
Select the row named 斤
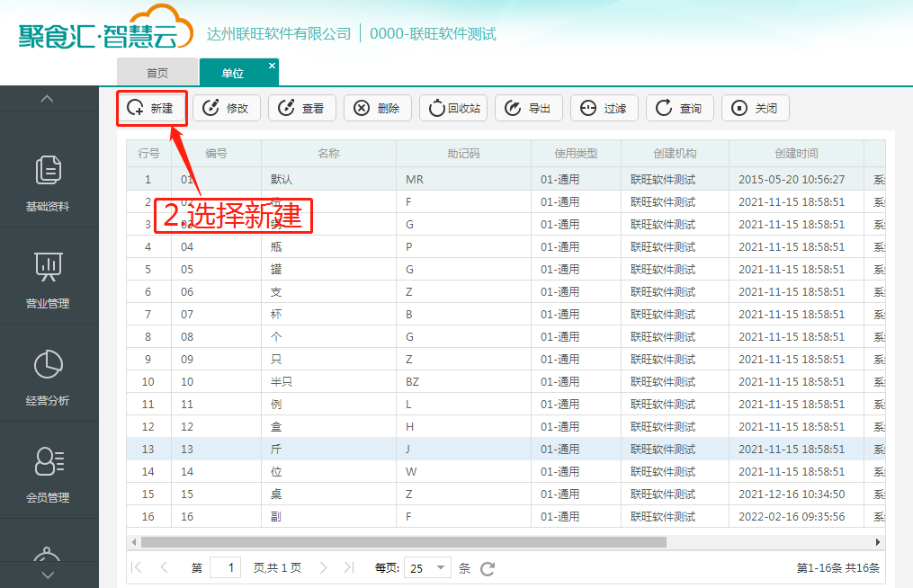[506, 450]
